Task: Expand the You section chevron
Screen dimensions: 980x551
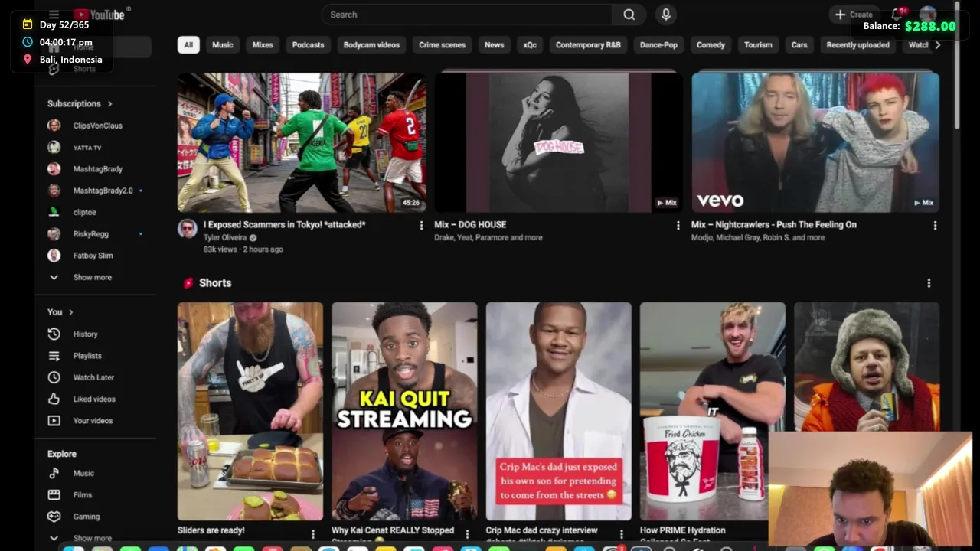Action: pos(71,312)
